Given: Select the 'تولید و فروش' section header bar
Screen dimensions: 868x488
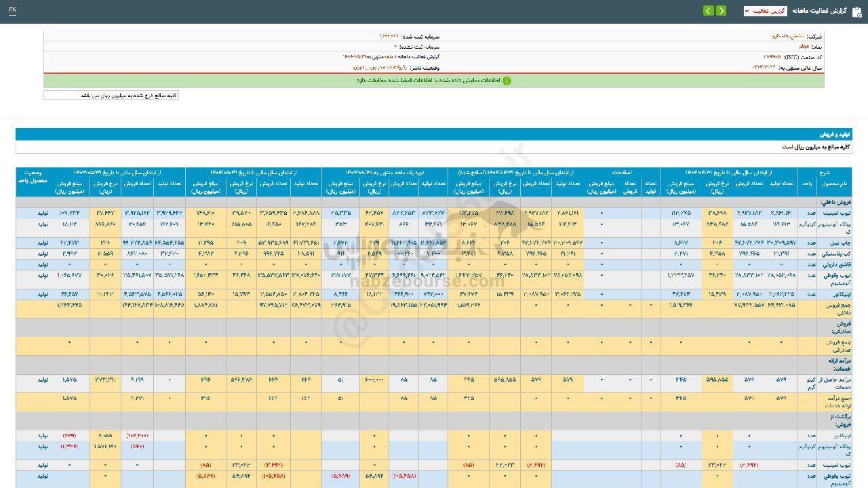Looking at the screenshot, I should [434, 134].
